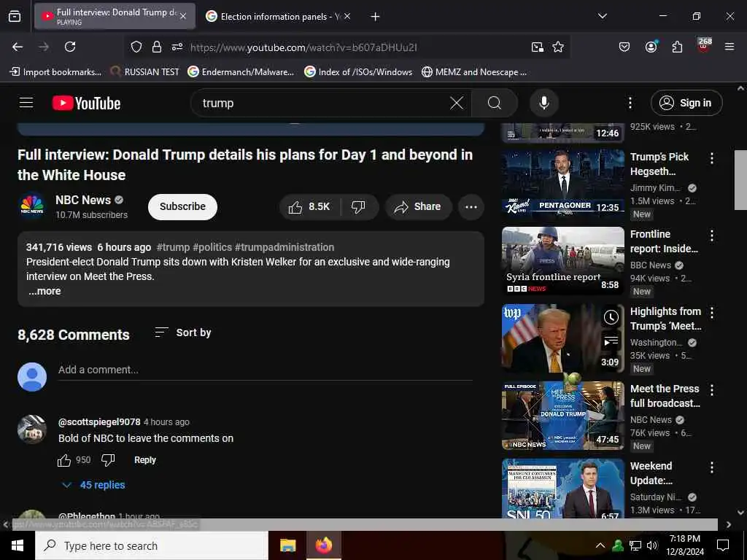Click the Add a comment field
The height and width of the screenshot is (560, 747).
[x=265, y=370]
